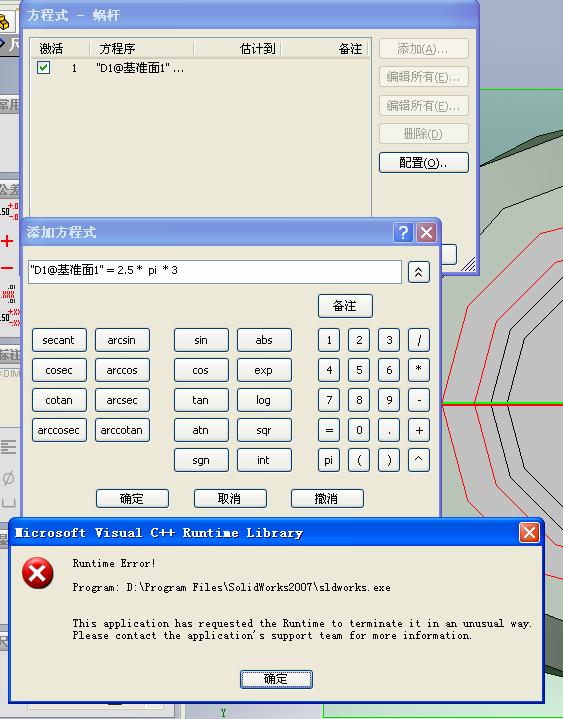Screen dimensions: 563x719
Task: Click the divide / key
Action: point(419,340)
